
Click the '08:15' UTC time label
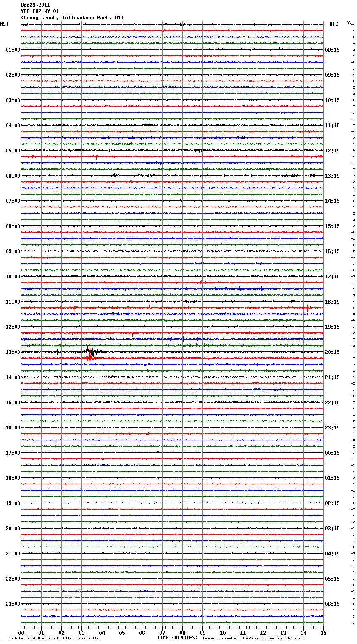[x=332, y=50]
